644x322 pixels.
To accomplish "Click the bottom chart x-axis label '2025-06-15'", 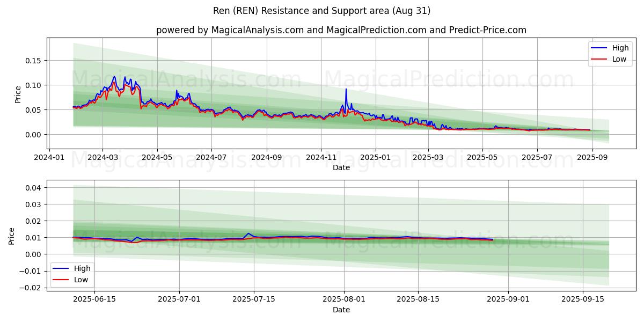I will 95,300.
